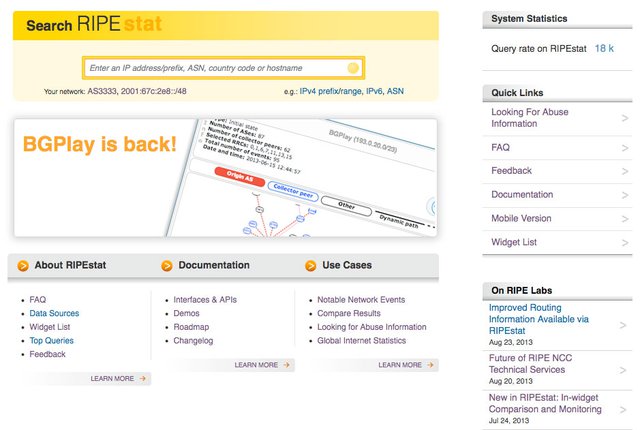
Task: Click chevron next to Documentation quick link
Action: [x=624, y=195]
